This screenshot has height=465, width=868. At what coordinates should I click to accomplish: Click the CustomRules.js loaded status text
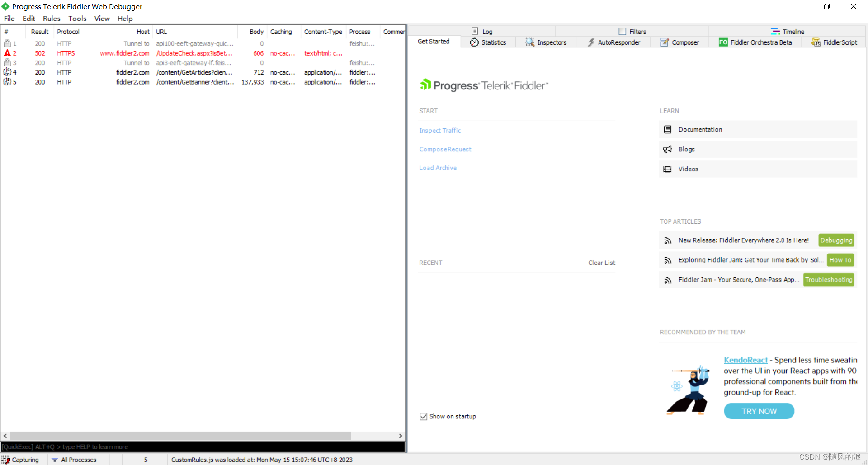(x=262, y=460)
